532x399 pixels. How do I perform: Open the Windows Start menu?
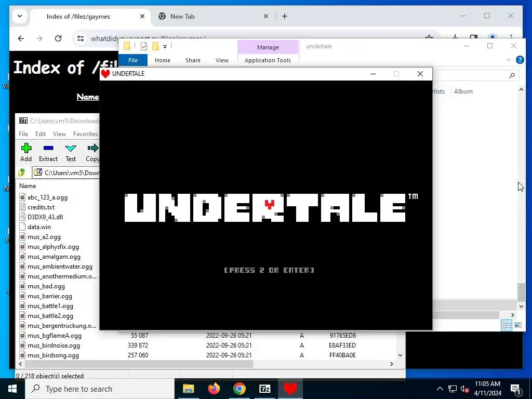click(x=12, y=389)
